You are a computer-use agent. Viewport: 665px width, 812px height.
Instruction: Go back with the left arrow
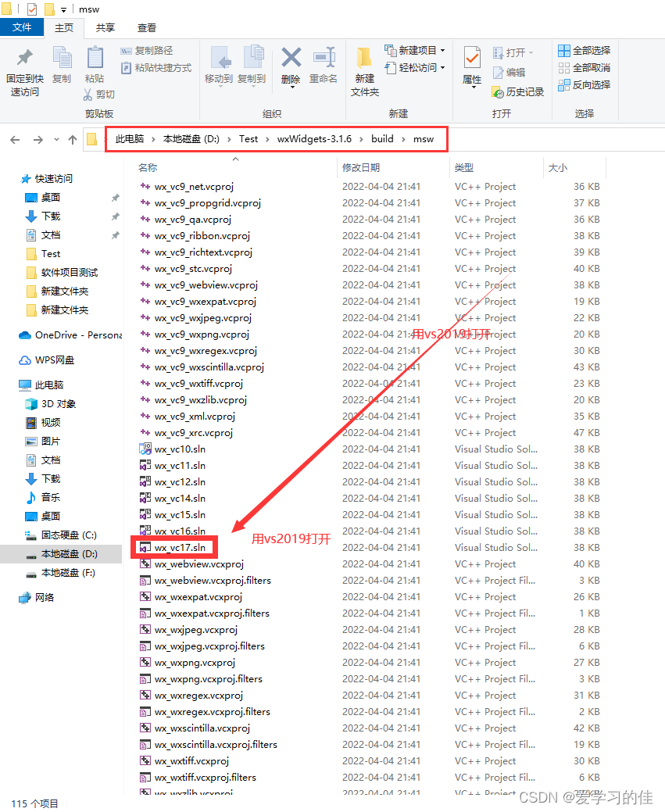(15, 139)
